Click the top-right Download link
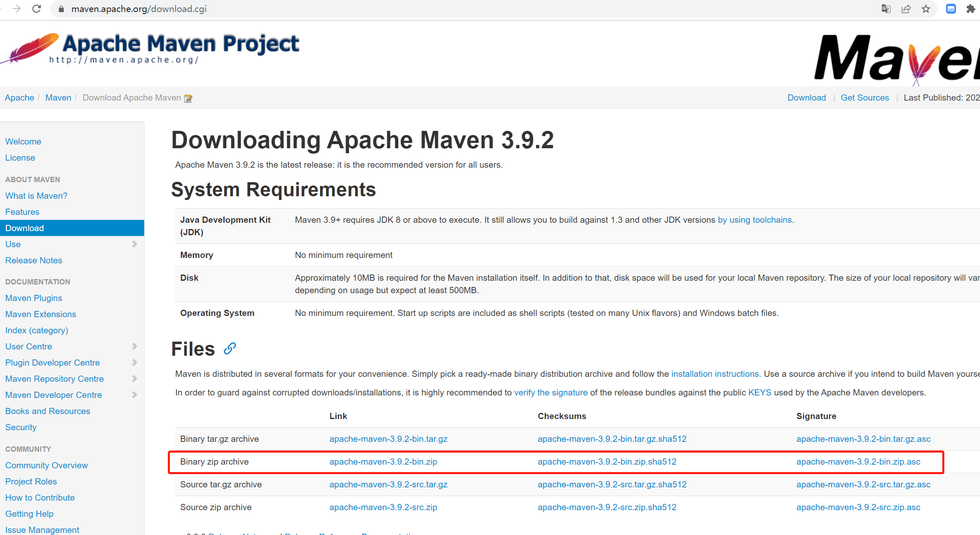980x535 pixels. pyautogui.click(x=807, y=98)
